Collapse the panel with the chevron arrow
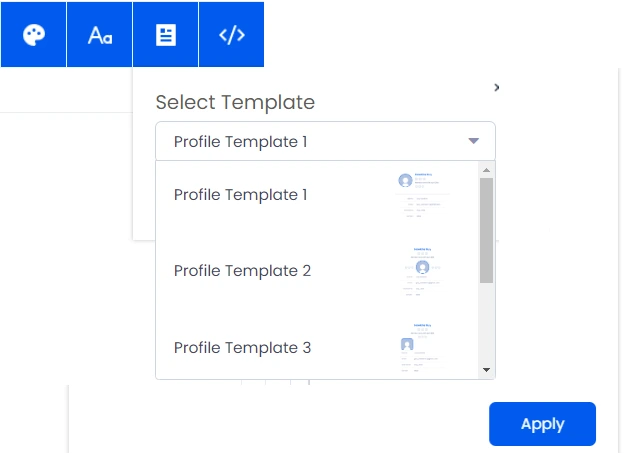The image size is (627, 453). [497, 88]
